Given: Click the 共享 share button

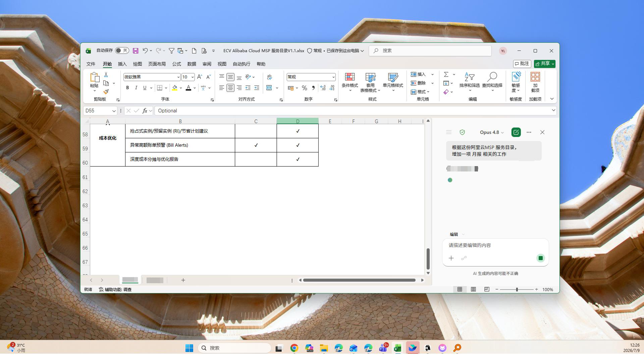Looking at the screenshot, I should click(545, 64).
